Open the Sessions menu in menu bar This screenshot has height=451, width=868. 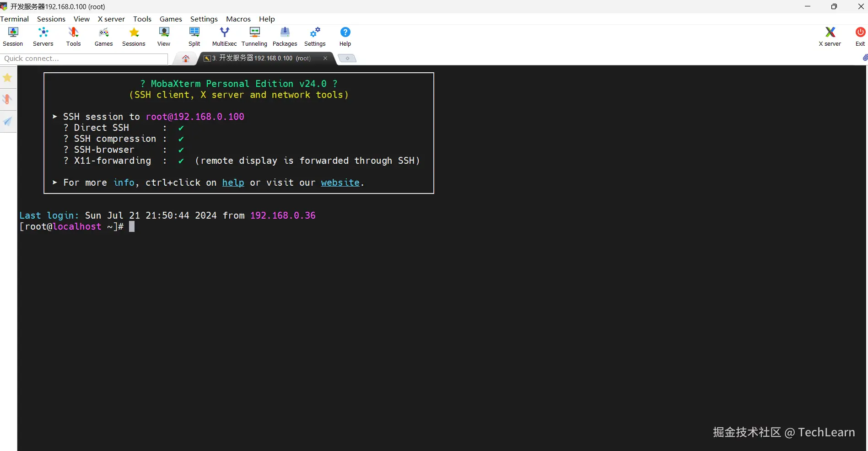pos(51,19)
